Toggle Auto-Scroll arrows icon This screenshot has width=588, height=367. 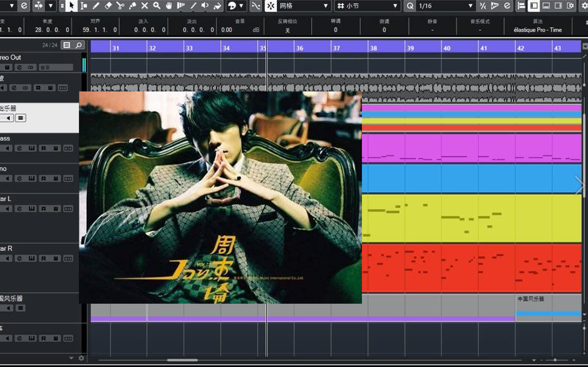[39, 6]
